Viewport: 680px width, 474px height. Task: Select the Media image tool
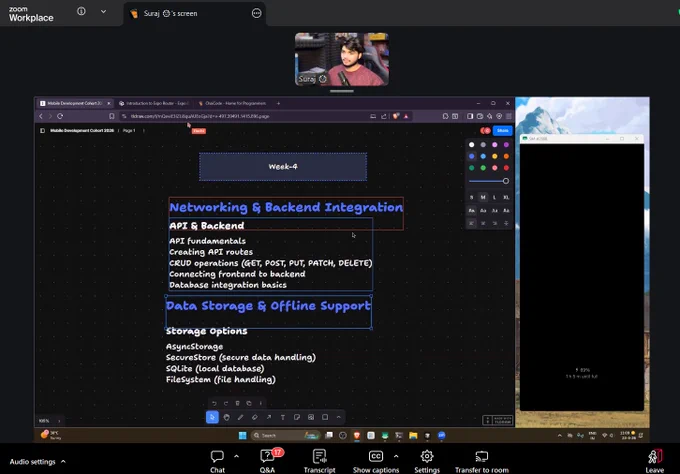(311, 417)
